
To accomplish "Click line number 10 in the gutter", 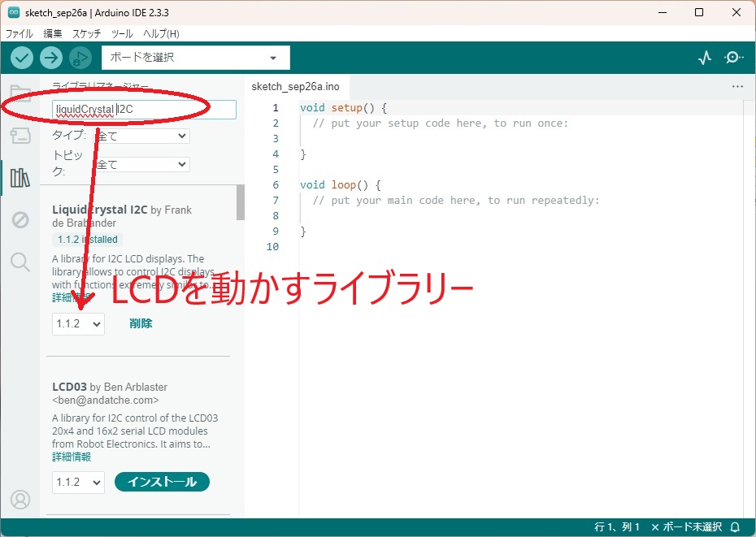I will pyautogui.click(x=272, y=247).
